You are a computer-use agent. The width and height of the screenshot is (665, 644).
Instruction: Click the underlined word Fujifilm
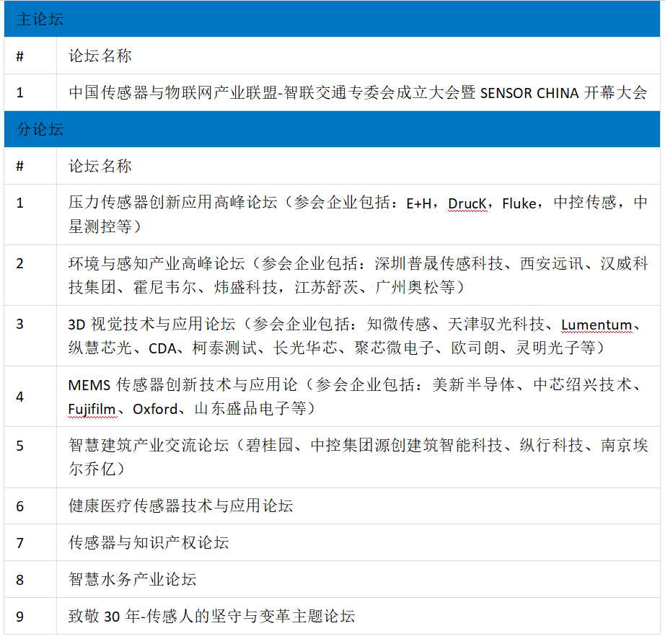pyautogui.click(x=92, y=409)
